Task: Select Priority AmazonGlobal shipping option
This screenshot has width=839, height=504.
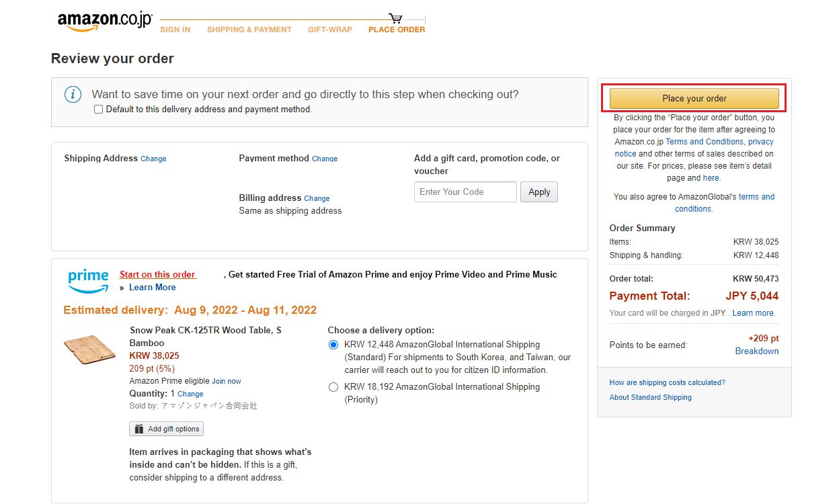Action: 333,387
